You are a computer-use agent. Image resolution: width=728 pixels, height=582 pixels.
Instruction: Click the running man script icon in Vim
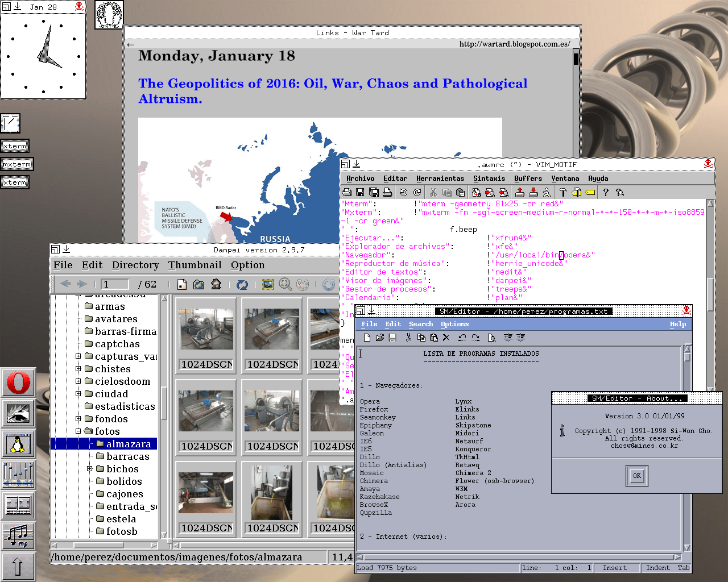pos(547,193)
